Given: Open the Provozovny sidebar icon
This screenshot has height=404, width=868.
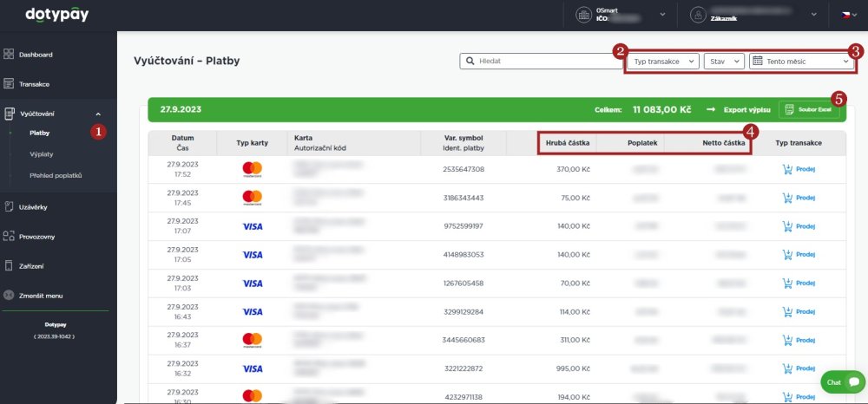Looking at the screenshot, I should 9,237.
